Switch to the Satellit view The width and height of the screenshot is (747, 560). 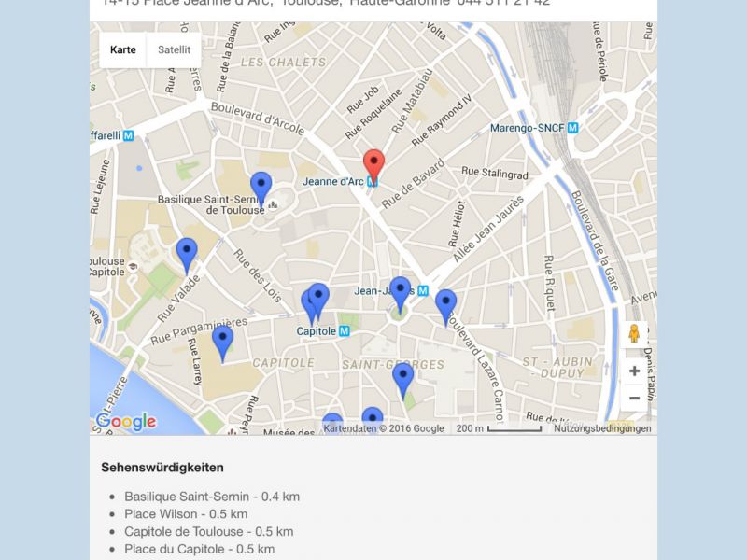(174, 49)
